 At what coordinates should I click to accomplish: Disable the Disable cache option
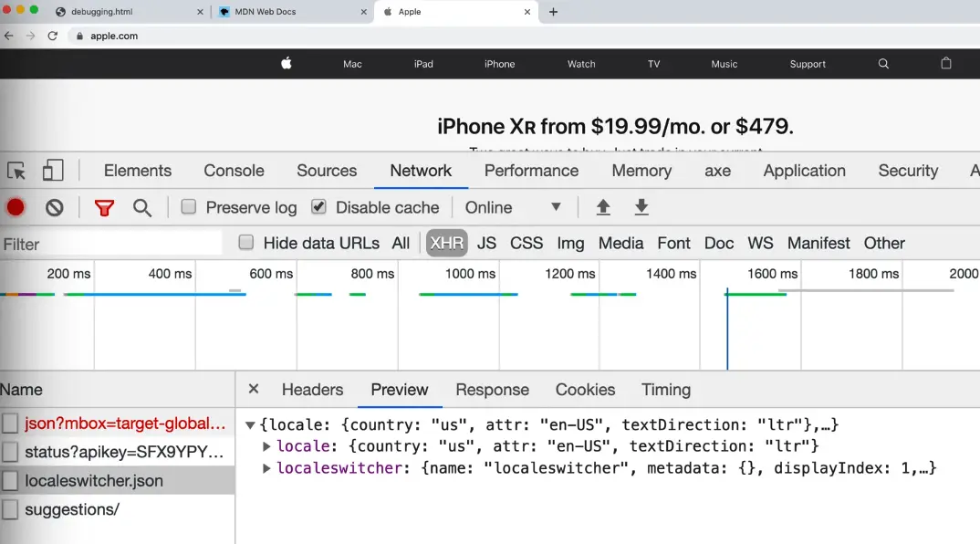(x=318, y=207)
